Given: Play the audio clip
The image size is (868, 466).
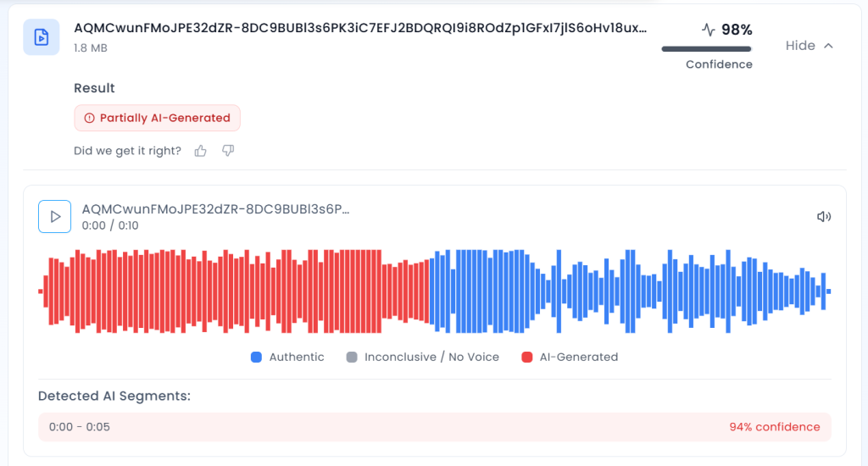Looking at the screenshot, I should coord(55,216).
